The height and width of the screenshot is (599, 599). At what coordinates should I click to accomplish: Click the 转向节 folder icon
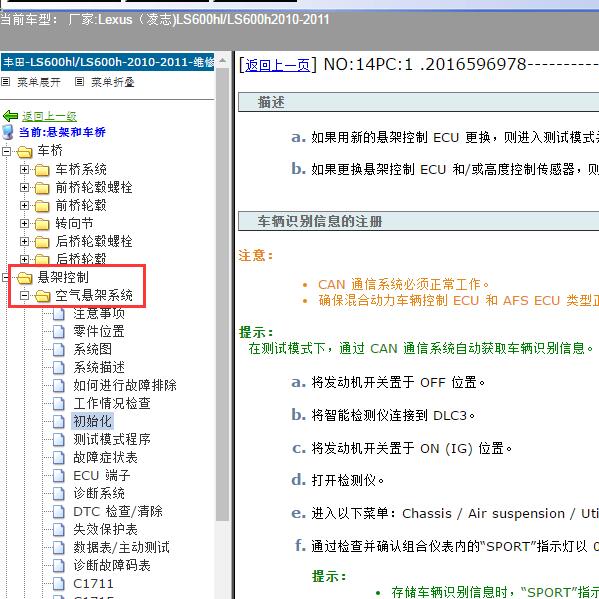pos(42,223)
